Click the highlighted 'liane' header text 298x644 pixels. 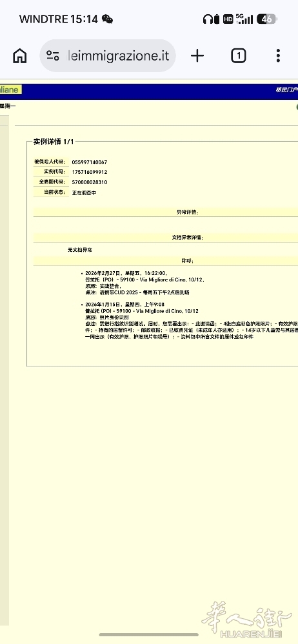[10, 89]
